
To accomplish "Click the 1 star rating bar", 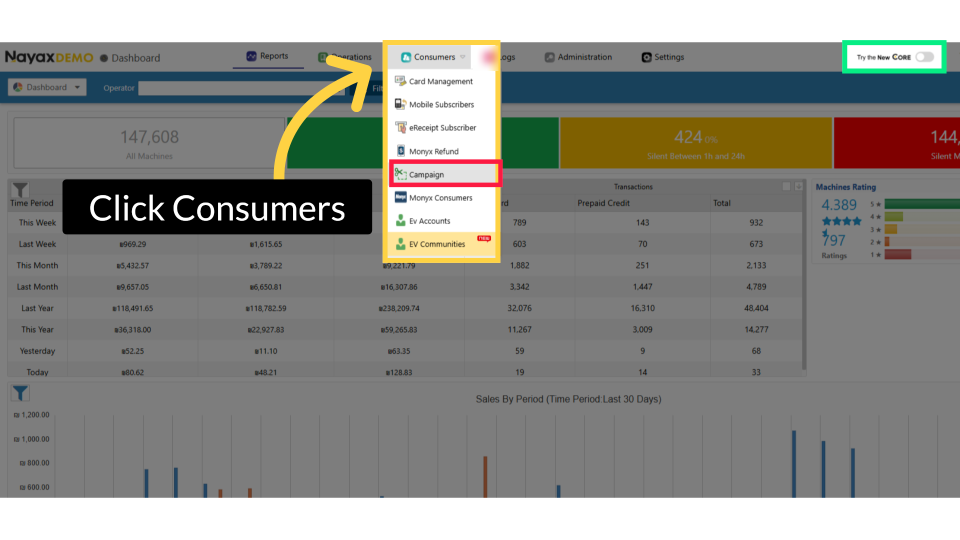I will (x=898, y=254).
